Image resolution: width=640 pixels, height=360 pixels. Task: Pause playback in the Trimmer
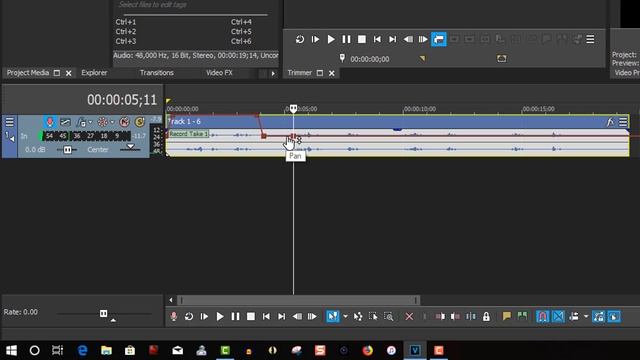346,39
